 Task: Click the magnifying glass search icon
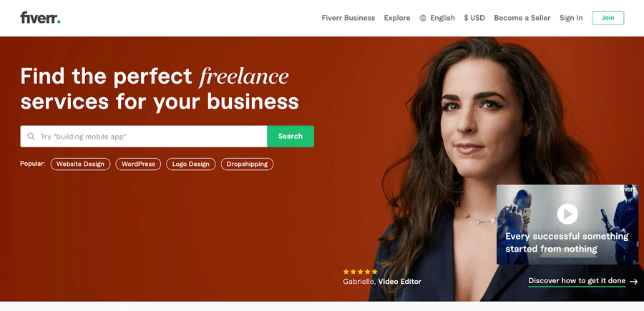pyautogui.click(x=31, y=137)
